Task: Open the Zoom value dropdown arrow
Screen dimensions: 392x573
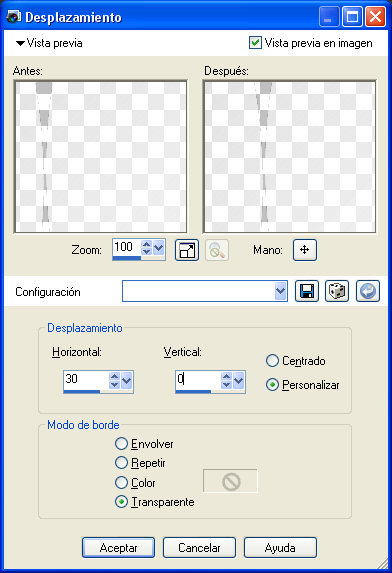Action: tap(159, 248)
